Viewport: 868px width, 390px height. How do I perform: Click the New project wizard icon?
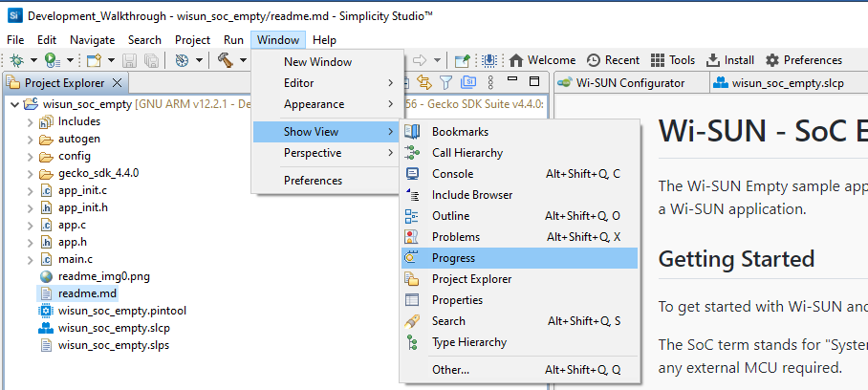click(94, 60)
